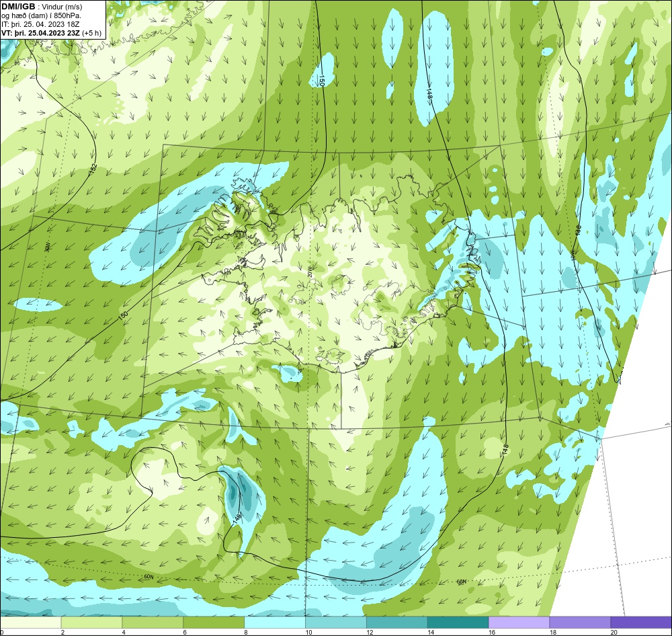
Task: Click the '20W' meridian label over Iceland
Action: [310, 271]
